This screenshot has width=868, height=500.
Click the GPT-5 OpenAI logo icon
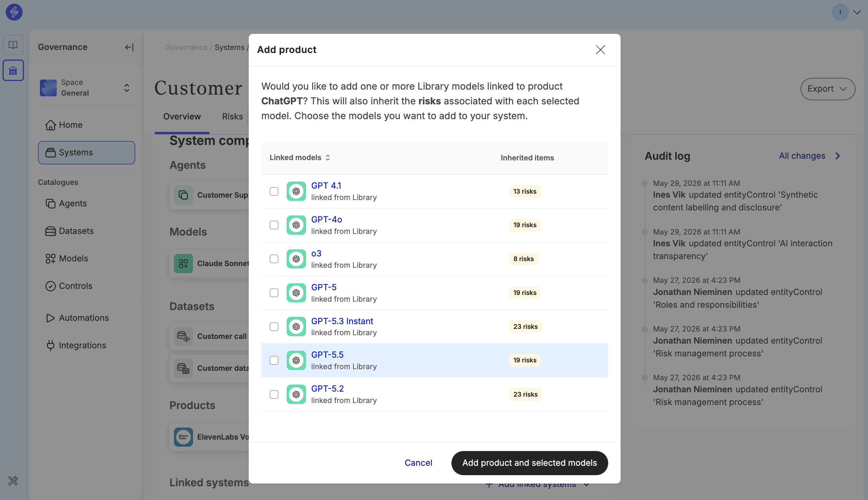click(x=296, y=293)
